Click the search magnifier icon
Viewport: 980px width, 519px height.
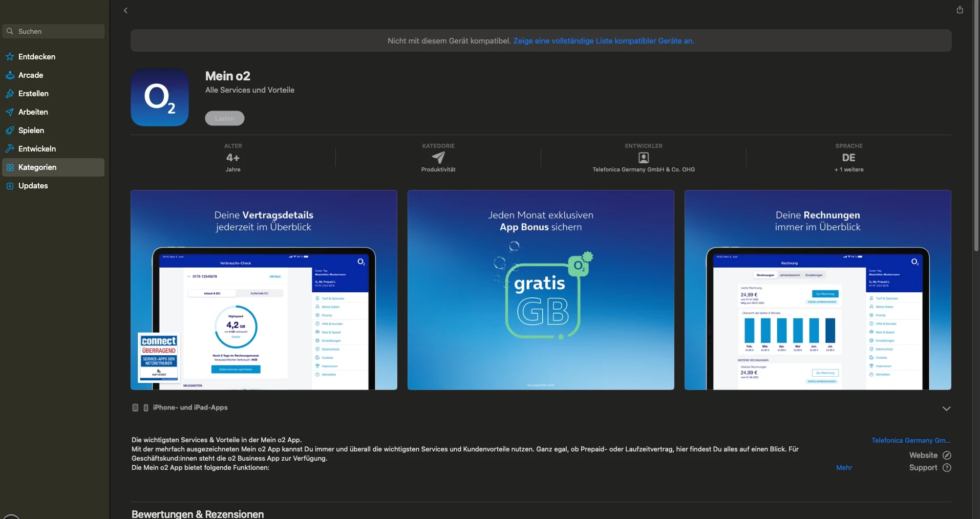coord(10,31)
